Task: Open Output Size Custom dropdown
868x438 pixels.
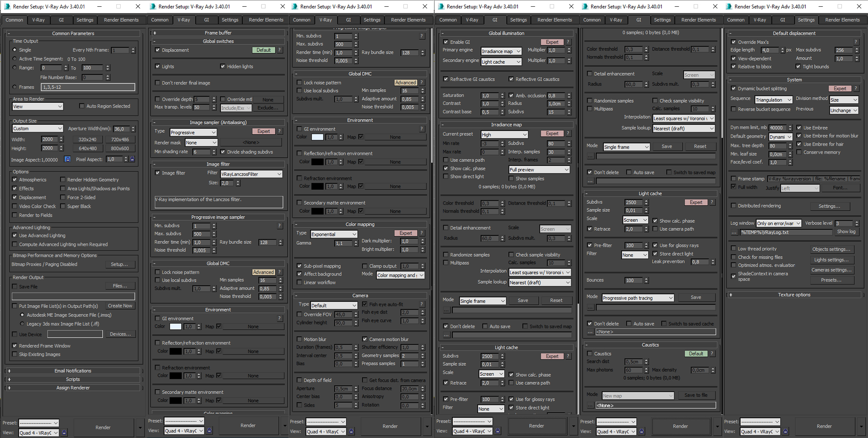Action: coord(38,129)
